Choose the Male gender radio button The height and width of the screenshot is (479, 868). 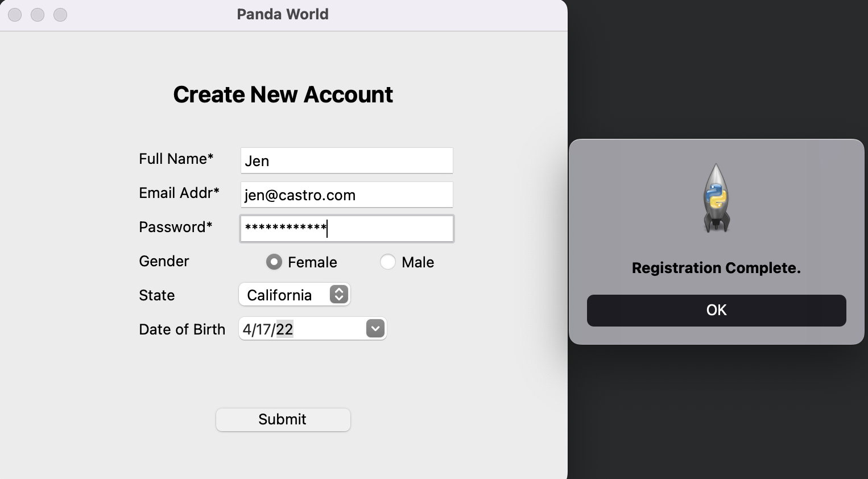coord(388,262)
